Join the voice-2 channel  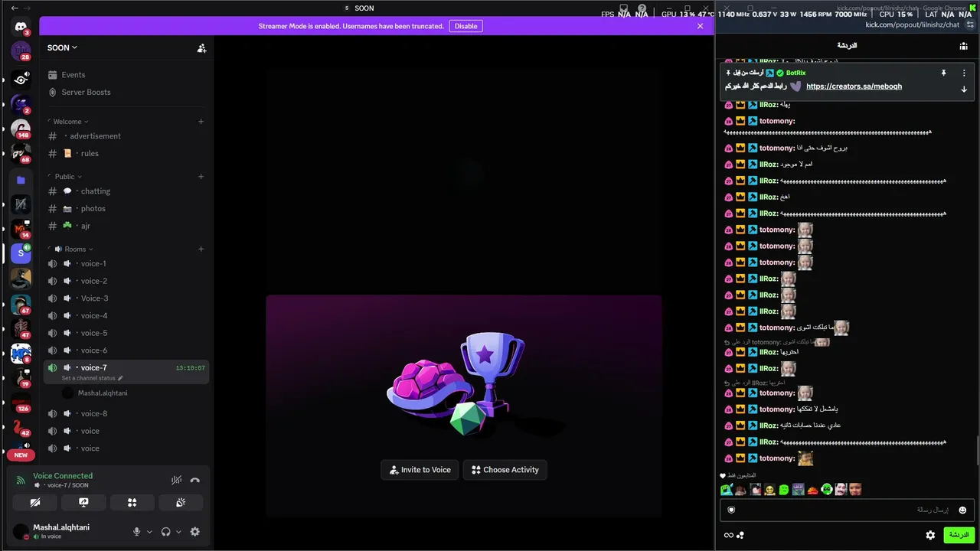(126, 281)
